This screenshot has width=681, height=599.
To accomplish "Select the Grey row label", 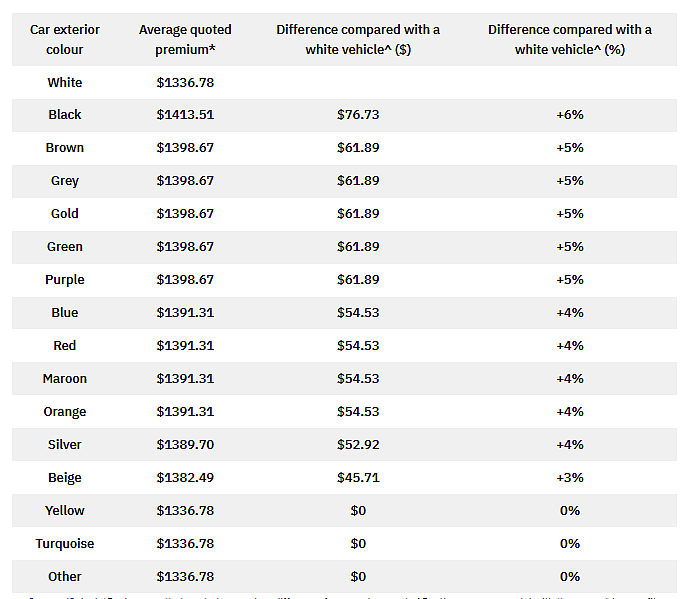I will point(65,181).
